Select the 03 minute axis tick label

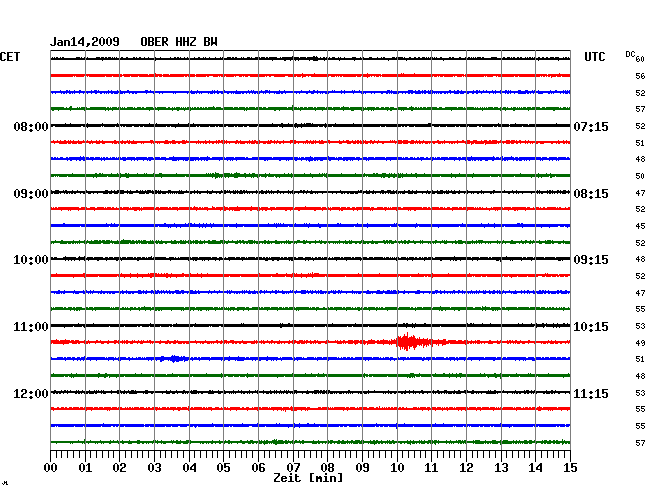tap(154, 467)
